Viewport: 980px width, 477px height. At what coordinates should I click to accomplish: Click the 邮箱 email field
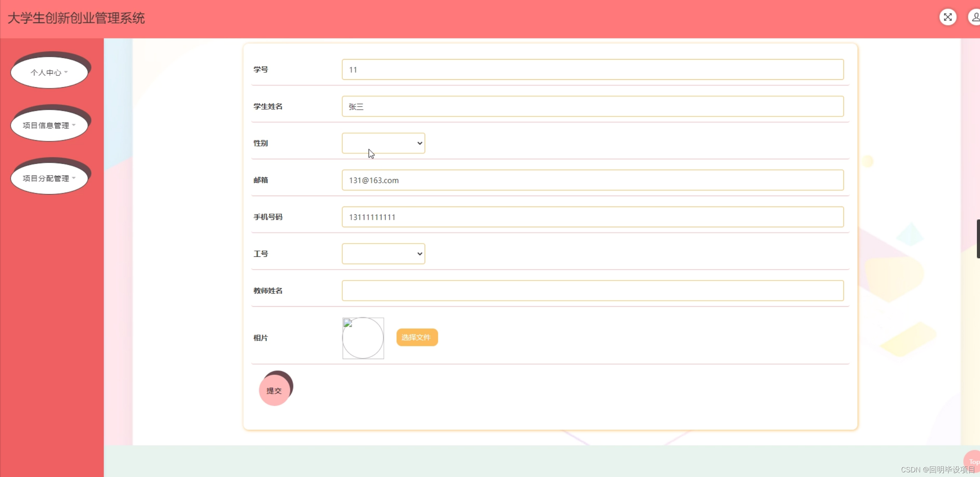592,180
